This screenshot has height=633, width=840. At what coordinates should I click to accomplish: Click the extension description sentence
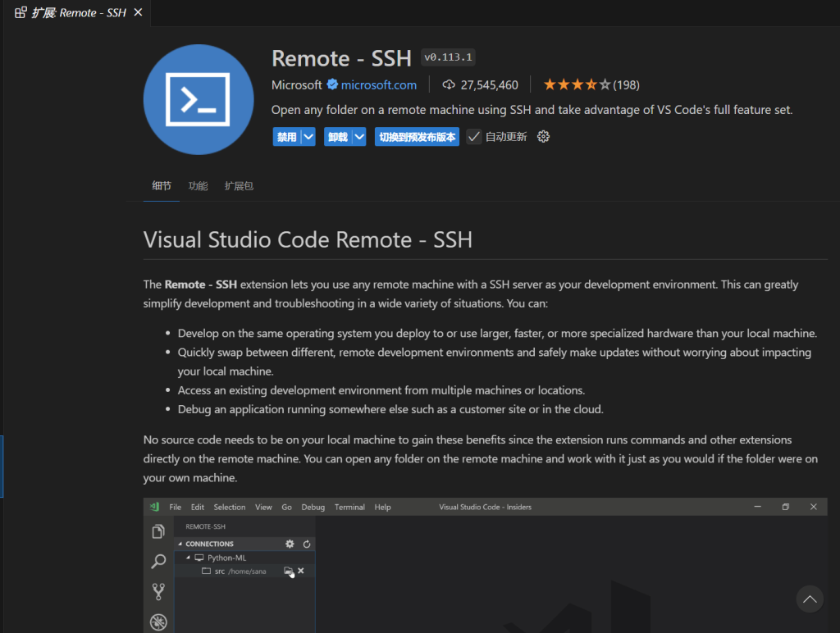click(532, 110)
